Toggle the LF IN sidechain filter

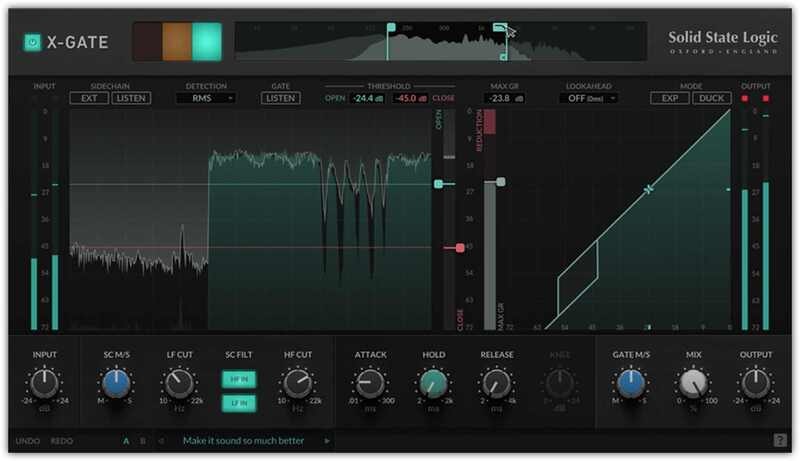pyautogui.click(x=238, y=402)
